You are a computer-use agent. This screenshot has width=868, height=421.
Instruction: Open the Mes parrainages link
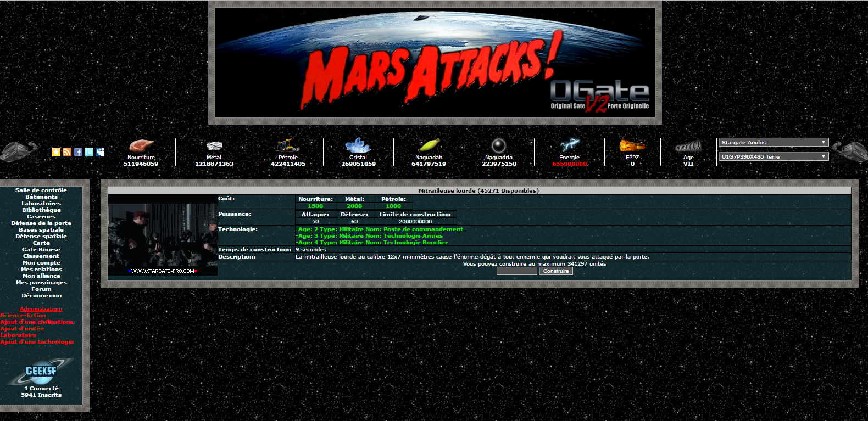(x=41, y=283)
